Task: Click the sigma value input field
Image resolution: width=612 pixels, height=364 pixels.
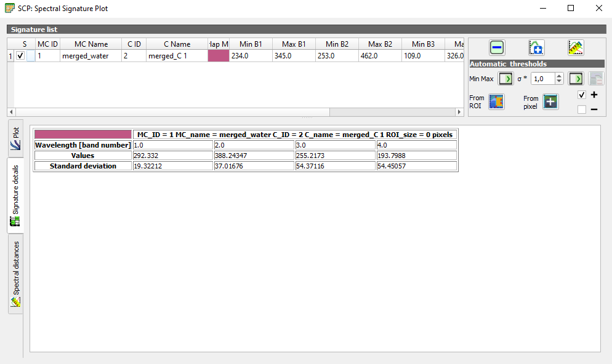Action: click(542, 79)
